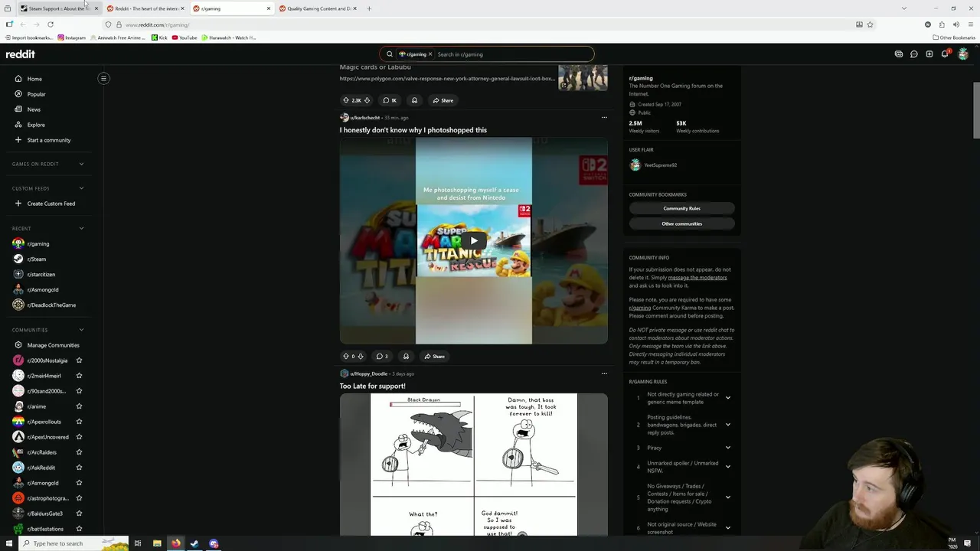980x551 pixels.
Task: Upvote the photoshopped Mario post
Action: (x=346, y=356)
